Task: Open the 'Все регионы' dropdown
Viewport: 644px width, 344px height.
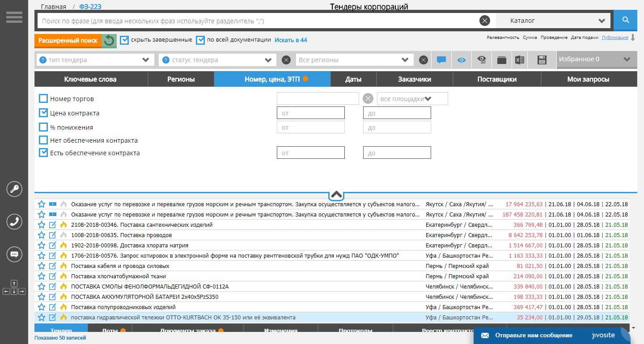Action: coord(354,60)
